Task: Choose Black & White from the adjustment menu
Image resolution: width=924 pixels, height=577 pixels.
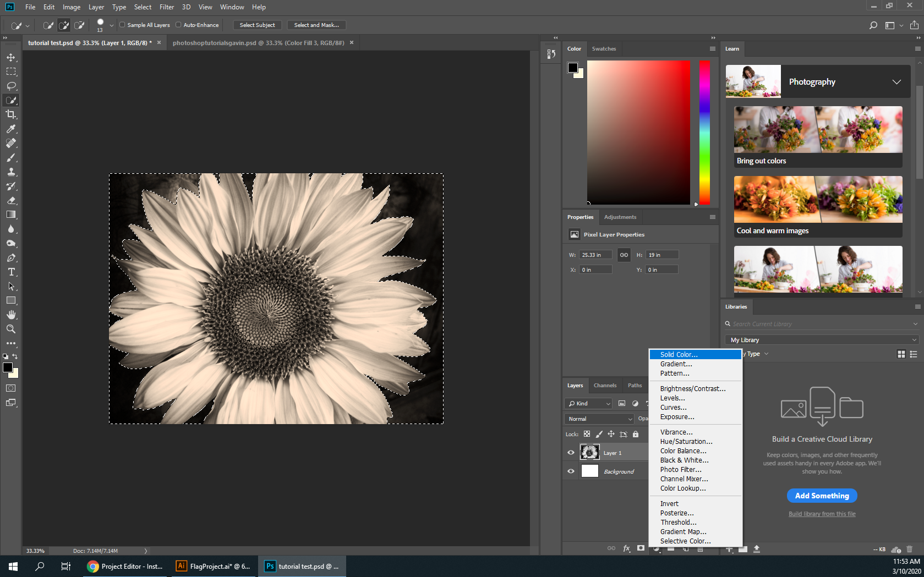Action: (684, 460)
